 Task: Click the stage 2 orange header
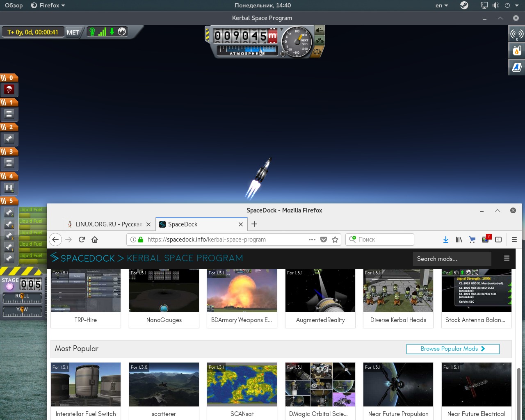pyautogui.click(x=9, y=127)
